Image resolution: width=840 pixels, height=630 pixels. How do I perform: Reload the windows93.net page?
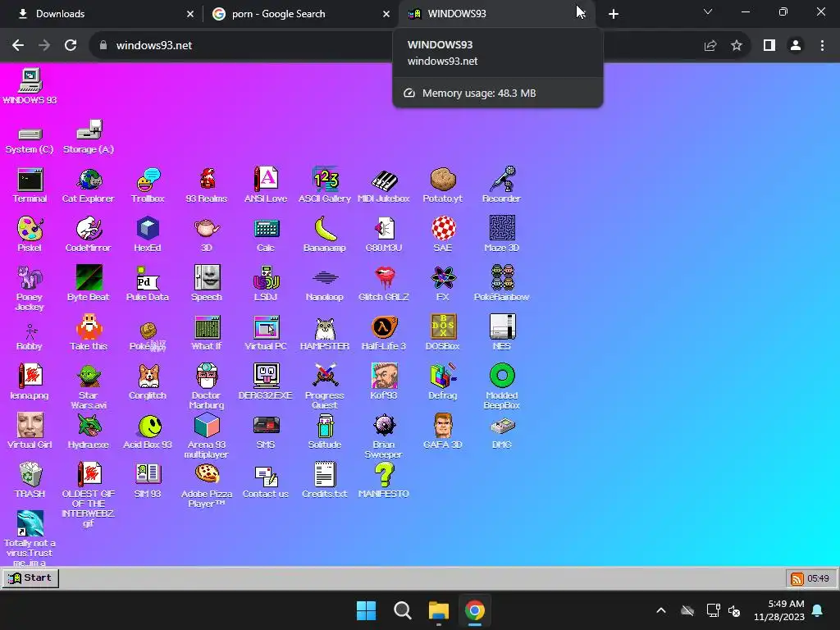tap(71, 46)
